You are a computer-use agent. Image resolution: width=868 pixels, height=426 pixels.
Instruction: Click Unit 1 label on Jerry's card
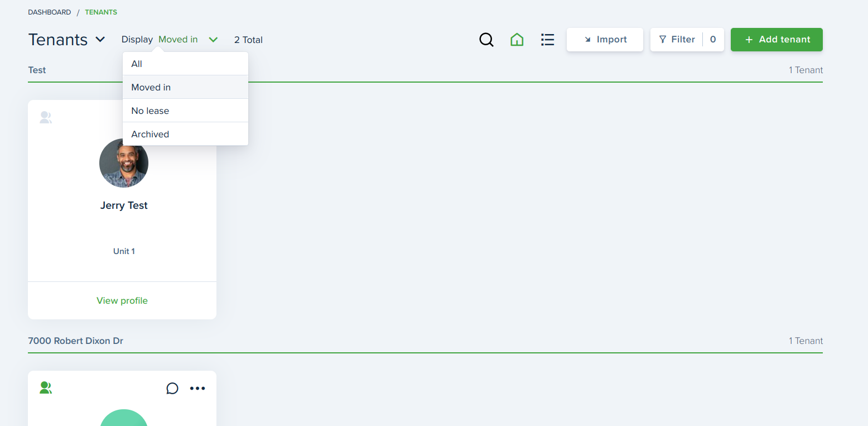point(124,251)
